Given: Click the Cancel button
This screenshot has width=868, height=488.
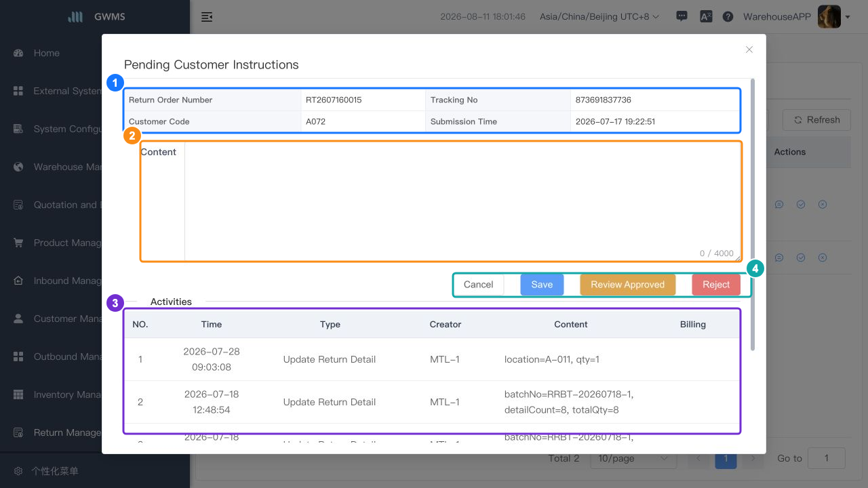Looking at the screenshot, I should coord(478,285).
